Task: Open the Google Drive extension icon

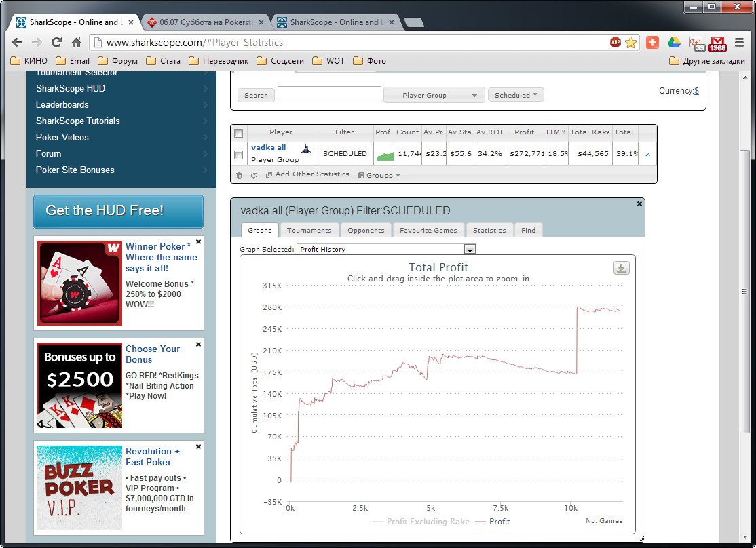Action: (x=674, y=43)
